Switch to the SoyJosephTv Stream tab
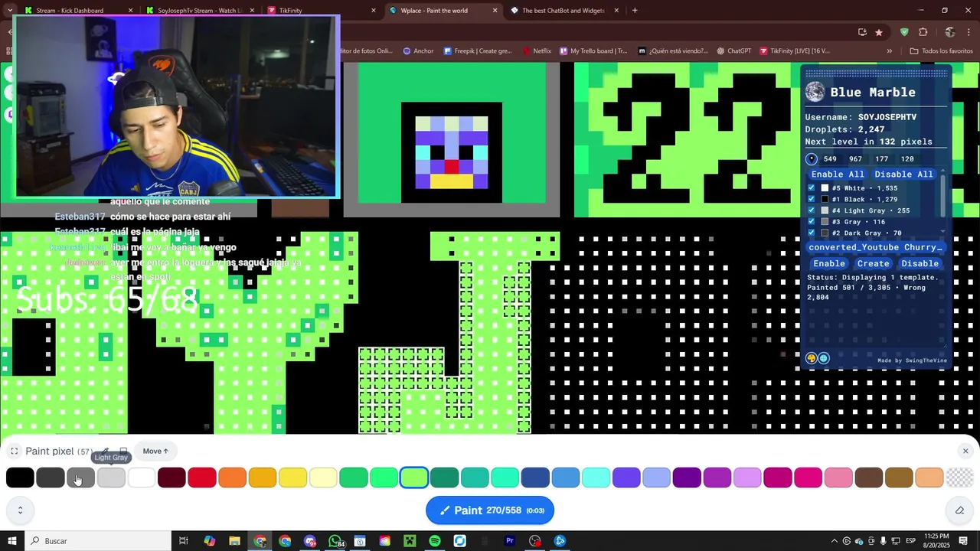 [x=199, y=11]
